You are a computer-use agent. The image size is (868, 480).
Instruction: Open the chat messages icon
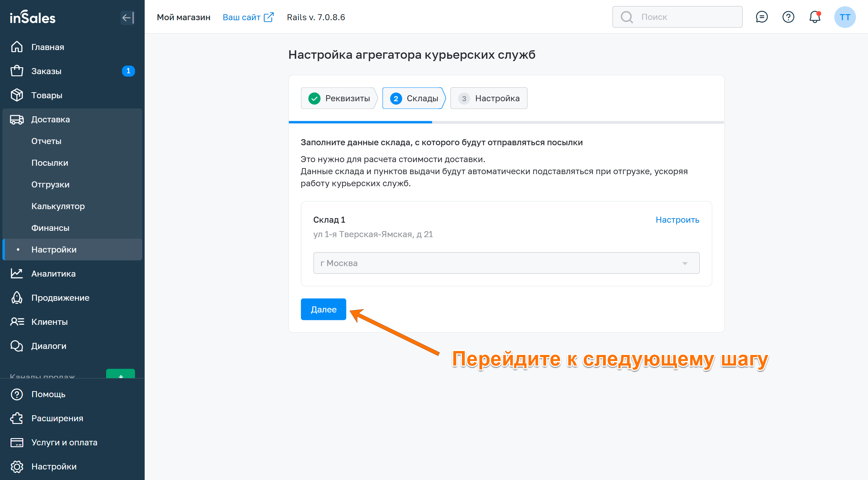click(761, 17)
